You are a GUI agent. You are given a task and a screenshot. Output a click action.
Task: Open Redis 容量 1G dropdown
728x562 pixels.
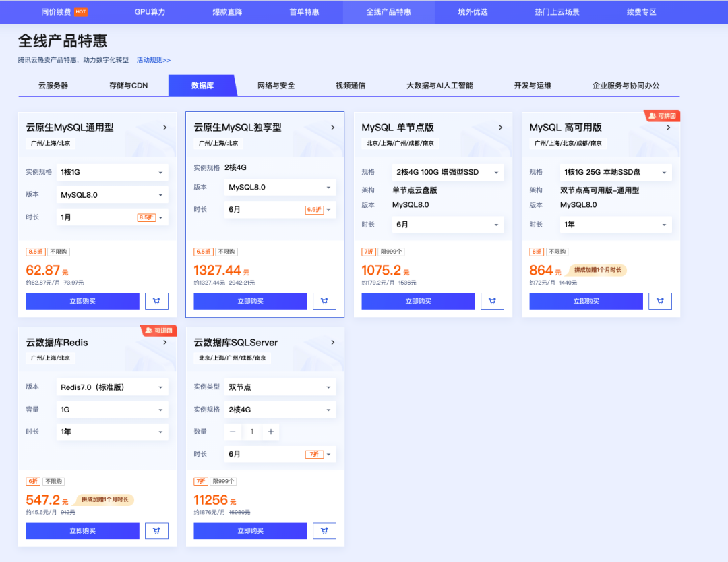(x=113, y=410)
